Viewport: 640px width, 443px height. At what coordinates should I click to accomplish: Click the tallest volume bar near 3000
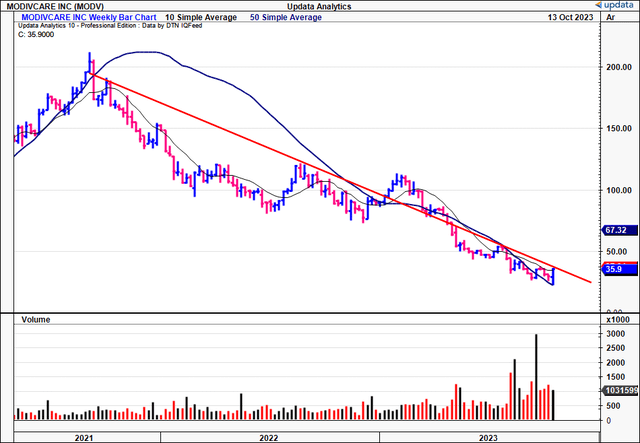click(536, 377)
